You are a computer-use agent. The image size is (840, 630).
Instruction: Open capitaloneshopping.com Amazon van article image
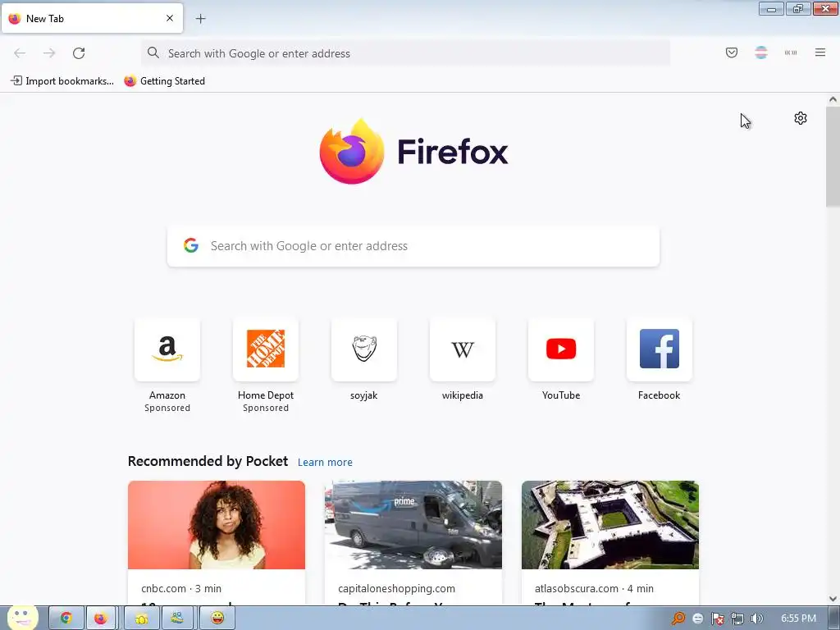(413, 525)
